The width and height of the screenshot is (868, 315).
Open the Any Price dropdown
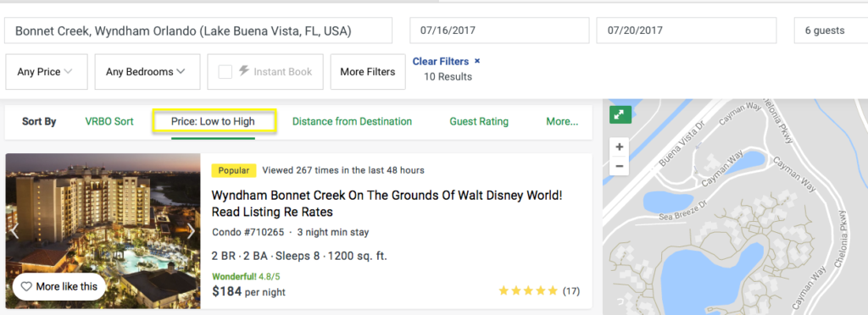pyautogui.click(x=47, y=72)
